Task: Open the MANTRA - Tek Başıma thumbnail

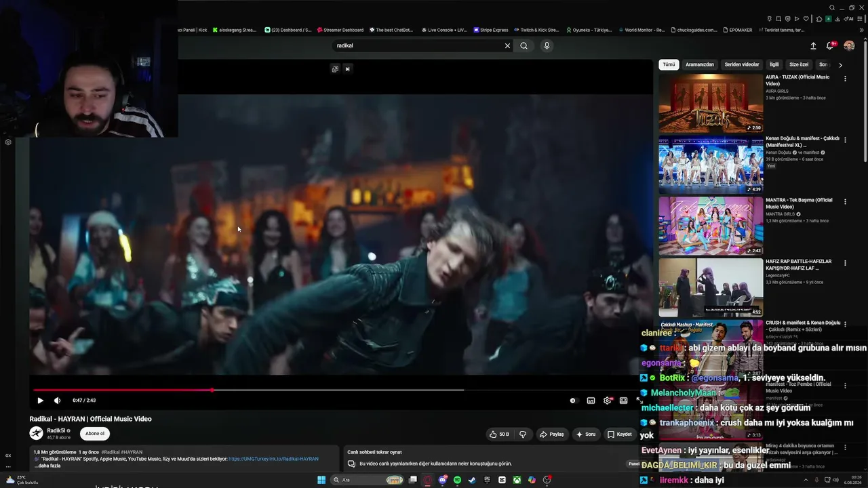Action: pyautogui.click(x=711, y=226)
